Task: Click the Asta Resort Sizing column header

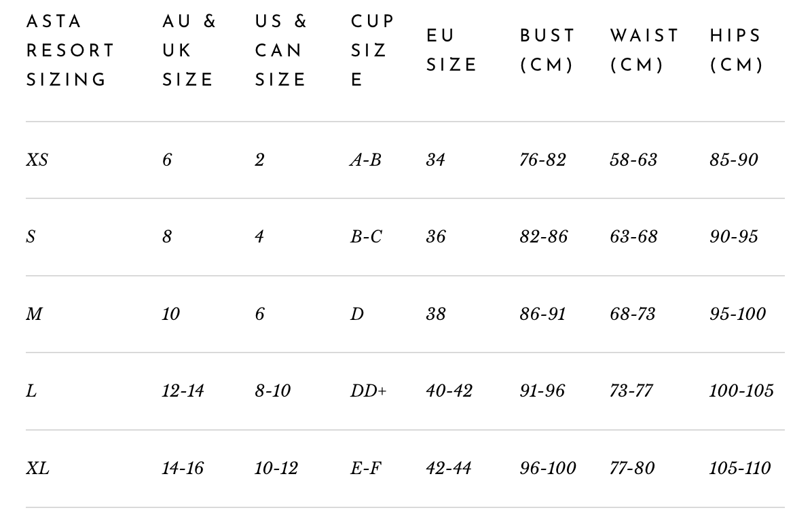Action: pyautogui.click(x=71, y=51)
